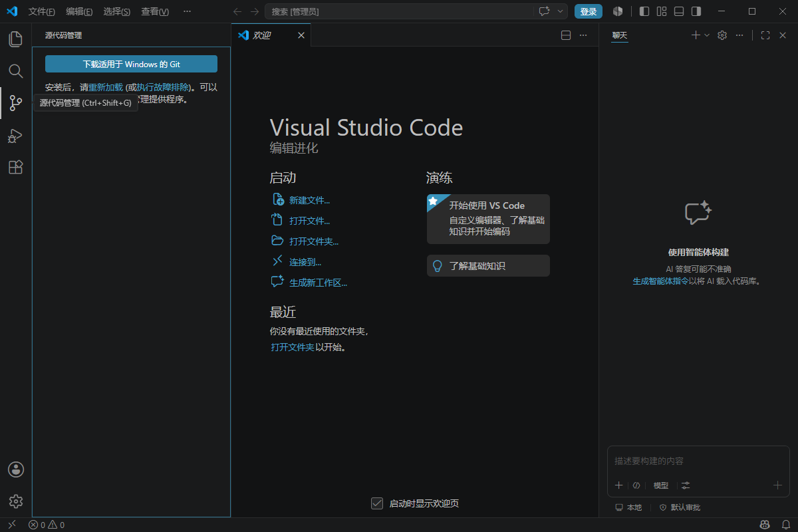Open chat icon in the command center
This screenshot has width=798, height=532.
[x=544, y=11]
